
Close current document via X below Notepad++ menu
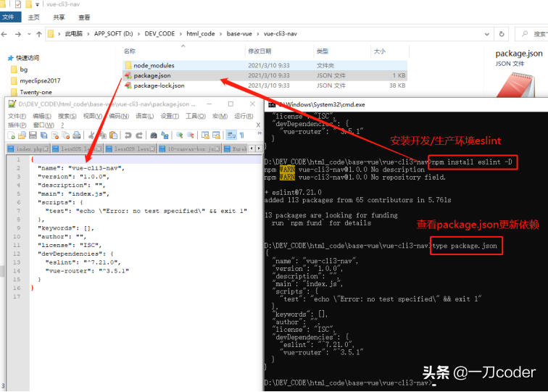[258, 125]
